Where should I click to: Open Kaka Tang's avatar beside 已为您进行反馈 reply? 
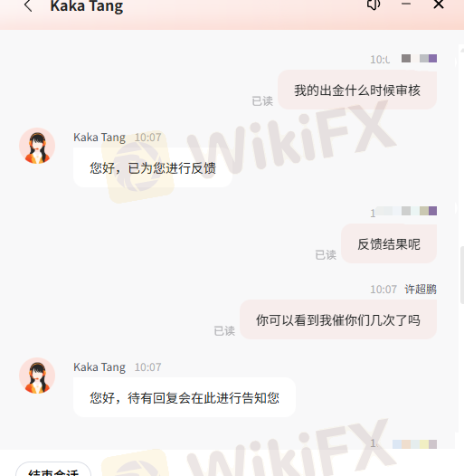[37, 146]
